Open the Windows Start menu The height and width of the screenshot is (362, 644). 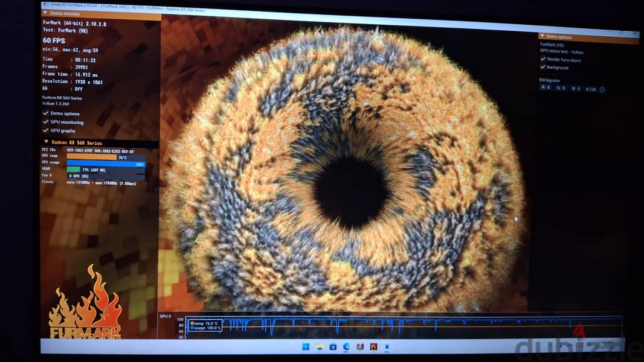coord(306,347)
